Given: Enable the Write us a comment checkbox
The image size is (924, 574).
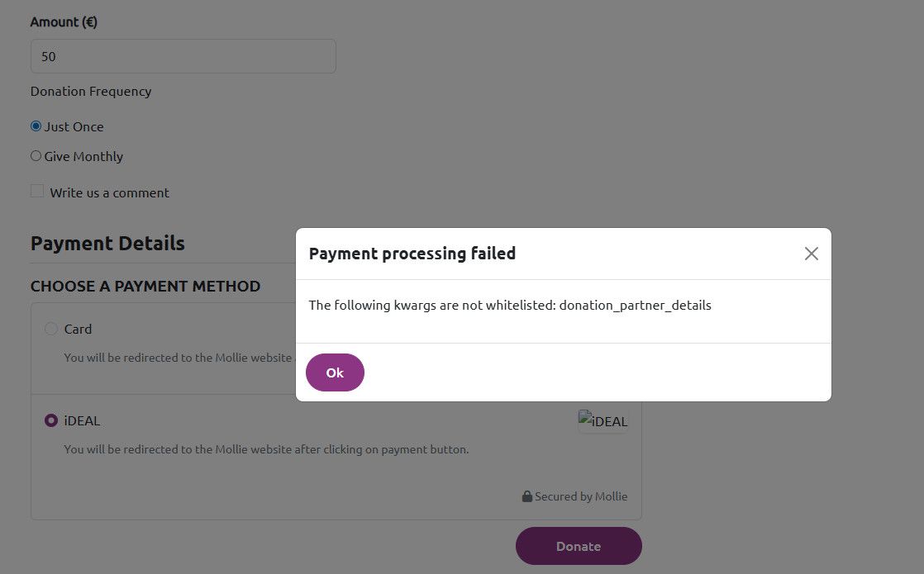Looking at the screenshot, I should tap(37, 192).
